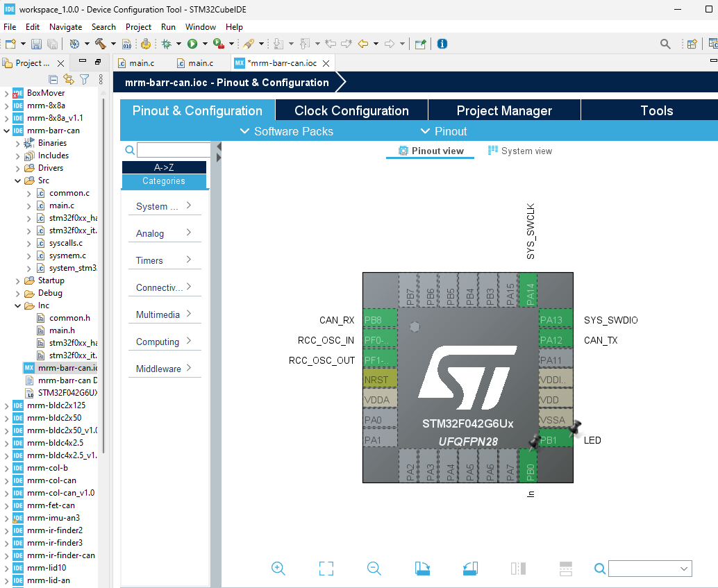Open the Clock Configuration tab
The height and width of the screenshot is (588, 718).
tap(351, 111)
